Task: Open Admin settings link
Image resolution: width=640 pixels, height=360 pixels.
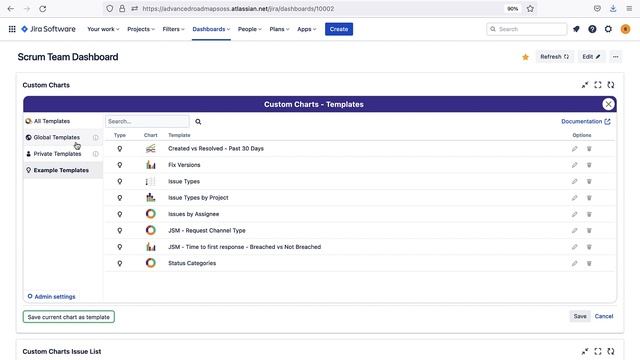Action: point(51,297)
